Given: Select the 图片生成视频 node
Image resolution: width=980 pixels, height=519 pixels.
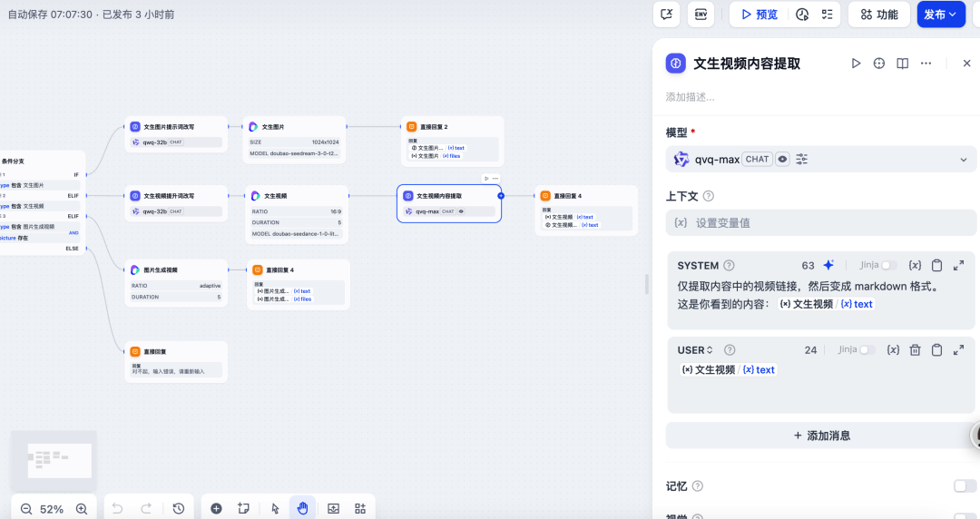Looking at the screenshot, I should coord(176,283).
